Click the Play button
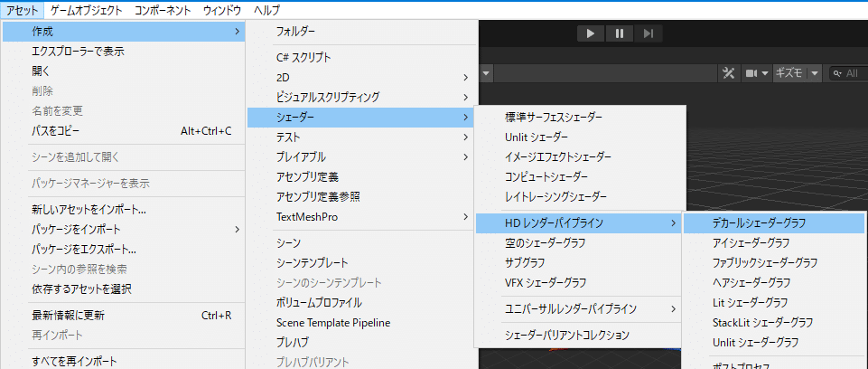 pos(592,33)
